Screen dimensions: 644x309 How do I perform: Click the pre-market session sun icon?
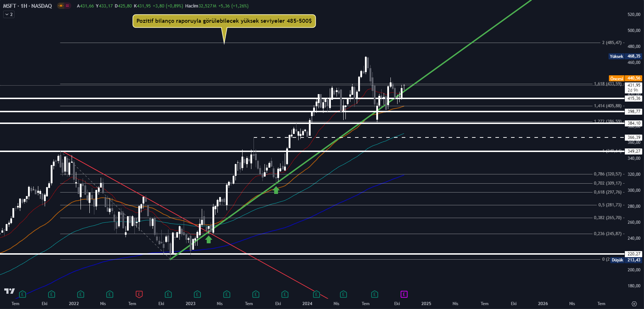click(x=61, y=6)
